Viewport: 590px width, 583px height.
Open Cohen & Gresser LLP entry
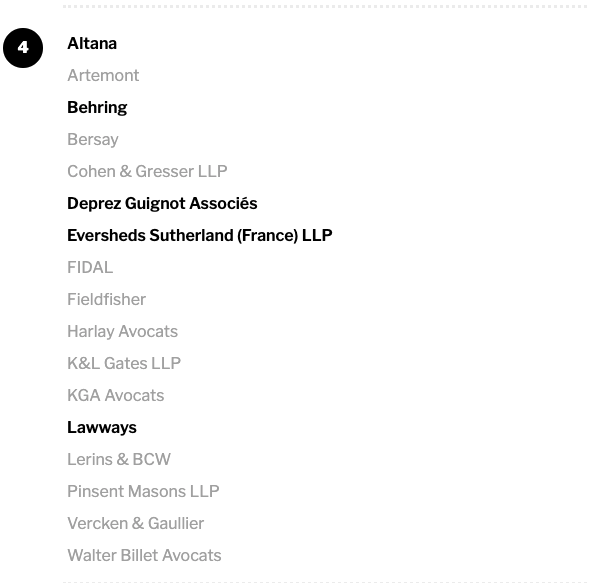point(147,172)
